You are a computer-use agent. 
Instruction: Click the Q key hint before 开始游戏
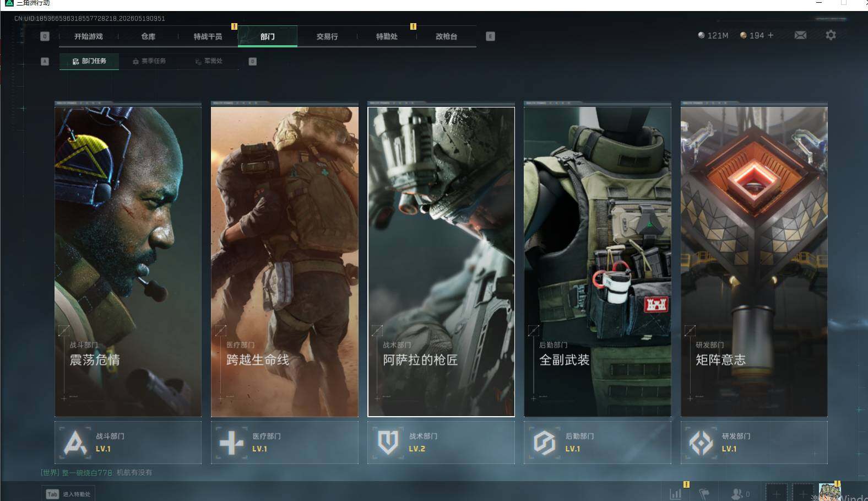(x=45, y=36)
